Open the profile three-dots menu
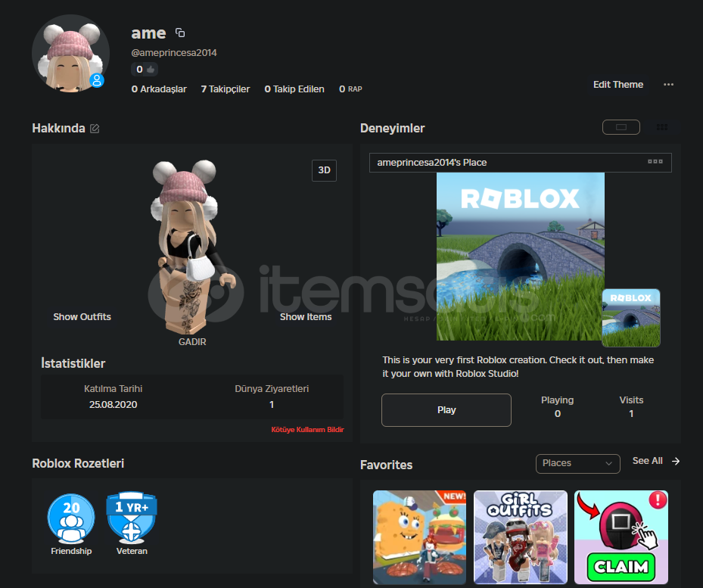Screen dimensions: 703x588 point(668,84)
